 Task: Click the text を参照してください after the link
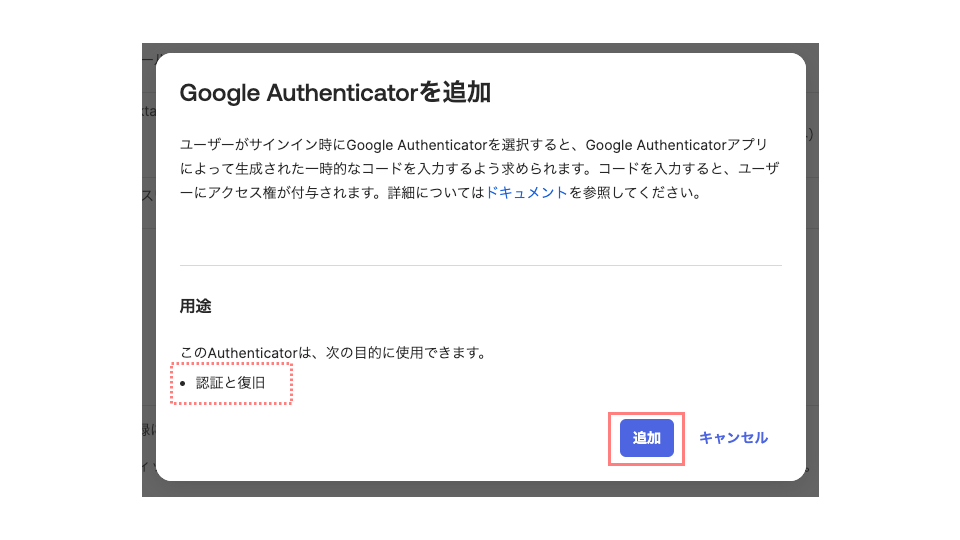tap(634, 193)
